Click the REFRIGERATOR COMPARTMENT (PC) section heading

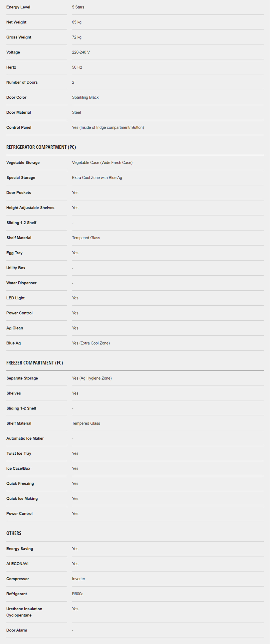[41, 147]
